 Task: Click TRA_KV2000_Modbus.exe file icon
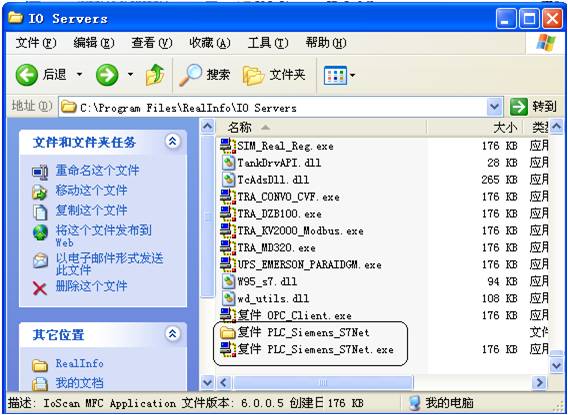coord(228,230)
